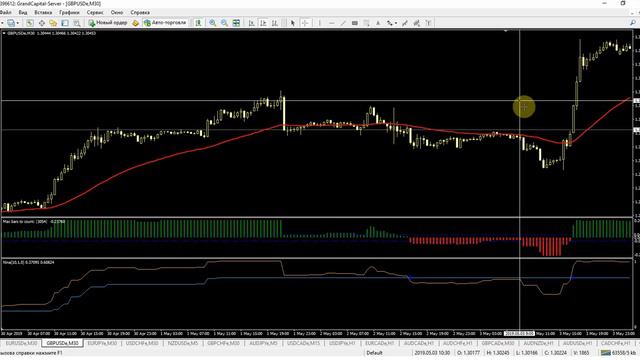Switch to AUDNZDe,H1 chart tab
Viewport: 640px width, 360px height.
point(538,343)
